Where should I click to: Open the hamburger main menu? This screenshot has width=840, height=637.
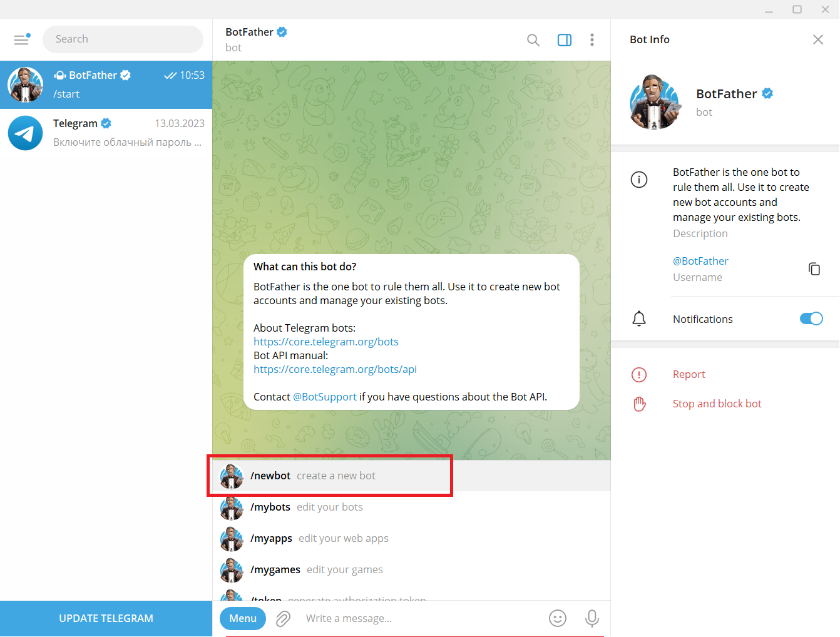coord(22,39)
